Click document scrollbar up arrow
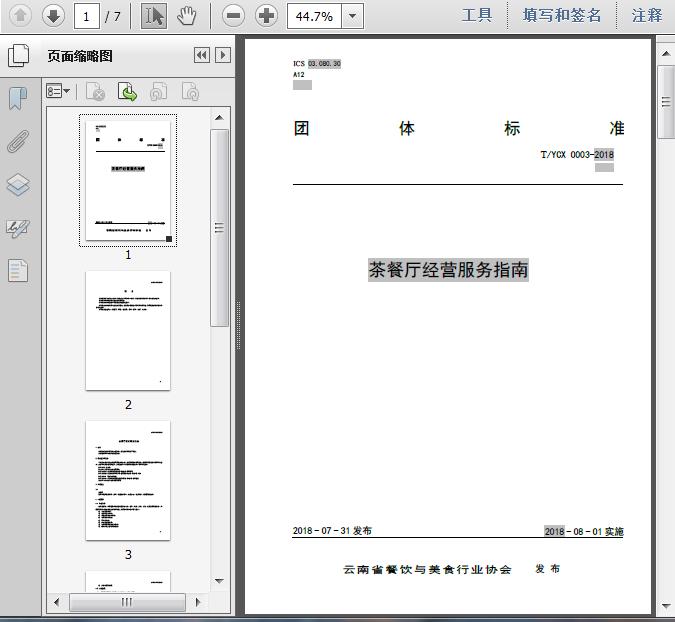 [666, 54]
